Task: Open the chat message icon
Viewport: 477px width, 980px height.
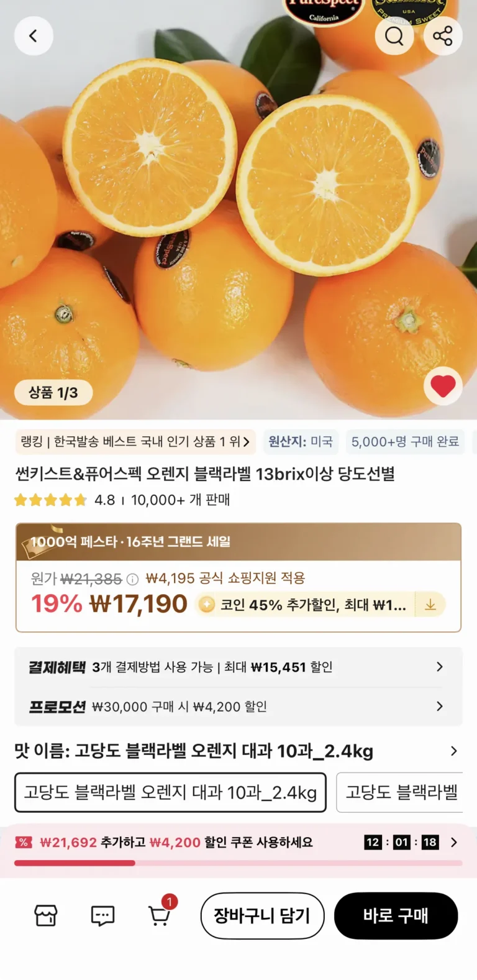Action: point(102,915)
